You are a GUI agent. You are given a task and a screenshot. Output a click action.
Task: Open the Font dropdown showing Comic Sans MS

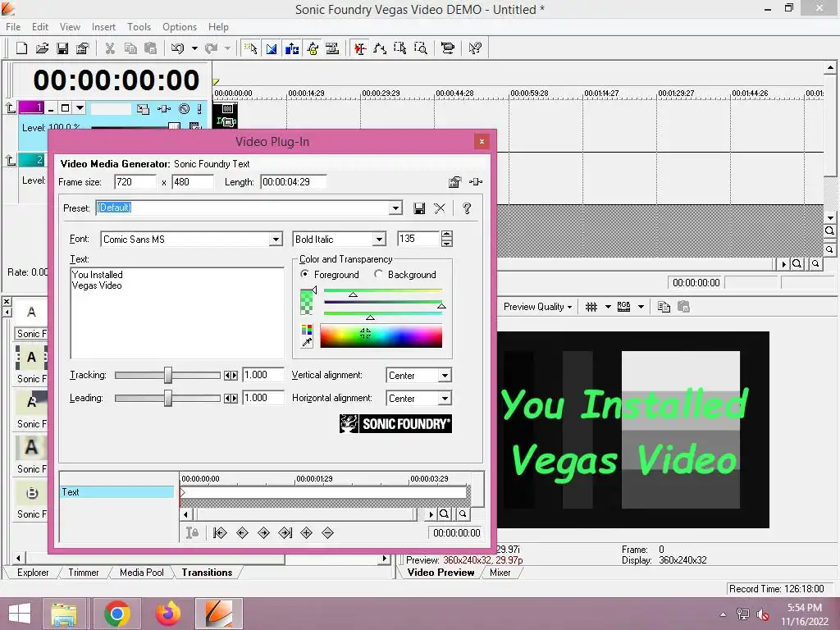276,240
